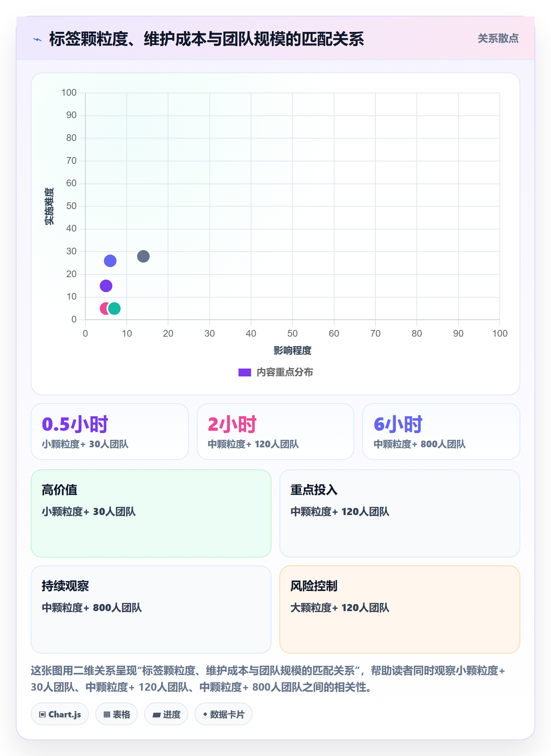The width and height of the screenshot is (551, 756).
Task: Select the 持续观察 quadrant card
Action: tap(151, 610)
